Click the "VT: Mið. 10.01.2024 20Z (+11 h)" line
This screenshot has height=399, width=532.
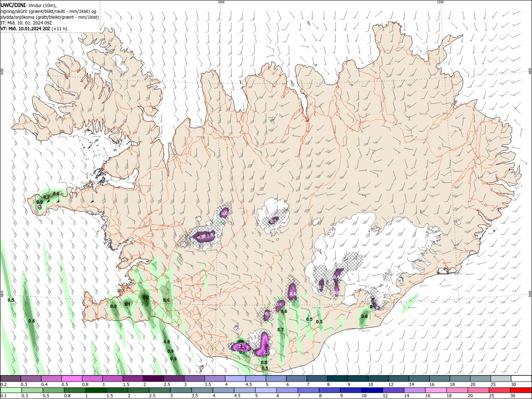click(34, 29)
